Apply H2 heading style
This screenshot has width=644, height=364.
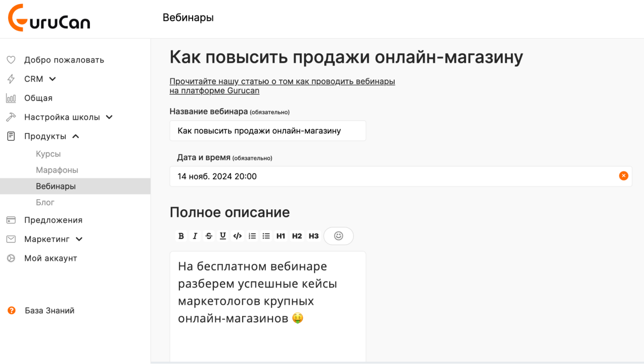click(x=297, y=236)
